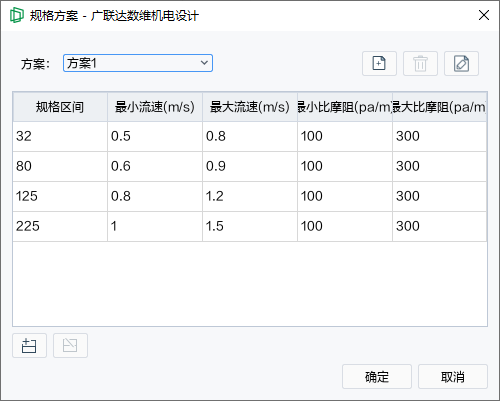Click the add row icon below table
Image resolution: width=500 pixels, height=401 pixels.
point(29,346)
